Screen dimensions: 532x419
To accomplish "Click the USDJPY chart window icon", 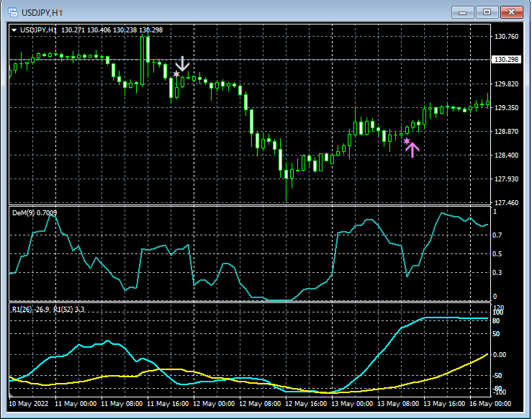I will 12,13.
